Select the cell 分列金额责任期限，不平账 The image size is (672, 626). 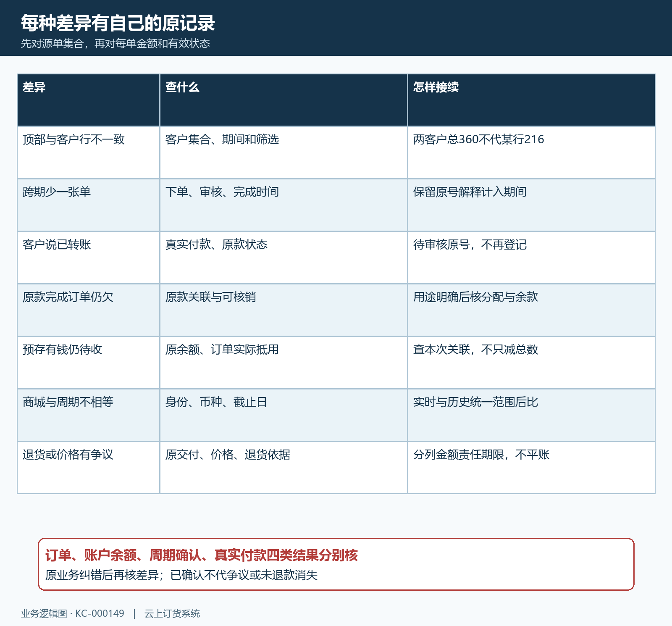click(x=531, y=468)
